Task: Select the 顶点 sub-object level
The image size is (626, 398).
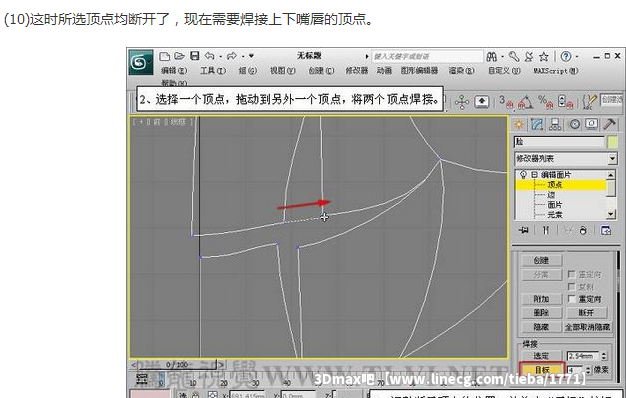Action: pos(555,185)
